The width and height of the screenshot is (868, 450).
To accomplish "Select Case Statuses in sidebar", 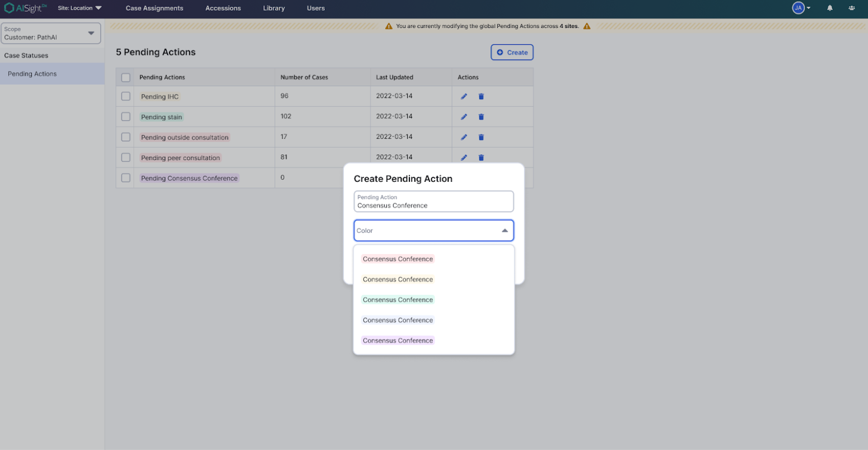I will coord(26,55).
